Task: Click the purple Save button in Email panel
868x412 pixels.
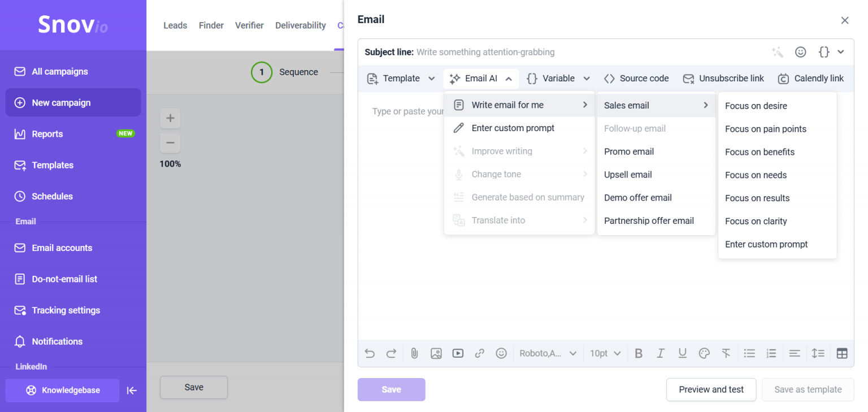Action: (391, 389)
